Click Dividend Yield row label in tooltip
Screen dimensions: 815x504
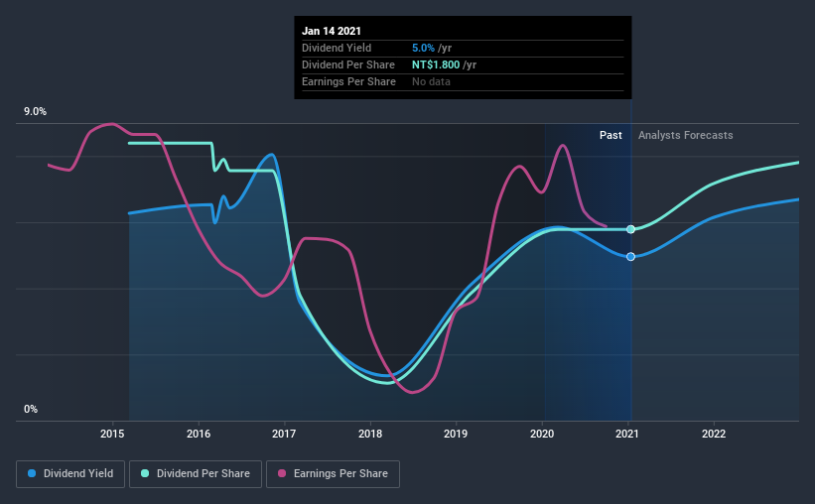[x=337, y=48]
